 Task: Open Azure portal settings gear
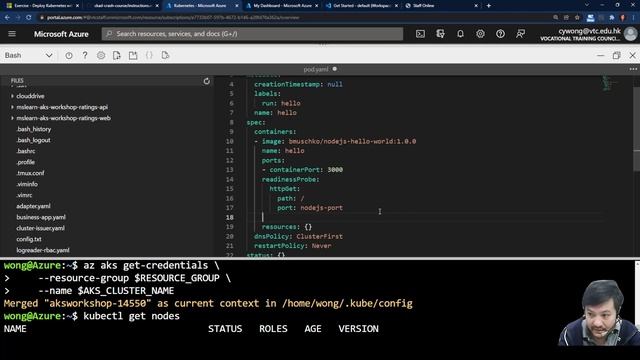point(480,34)
